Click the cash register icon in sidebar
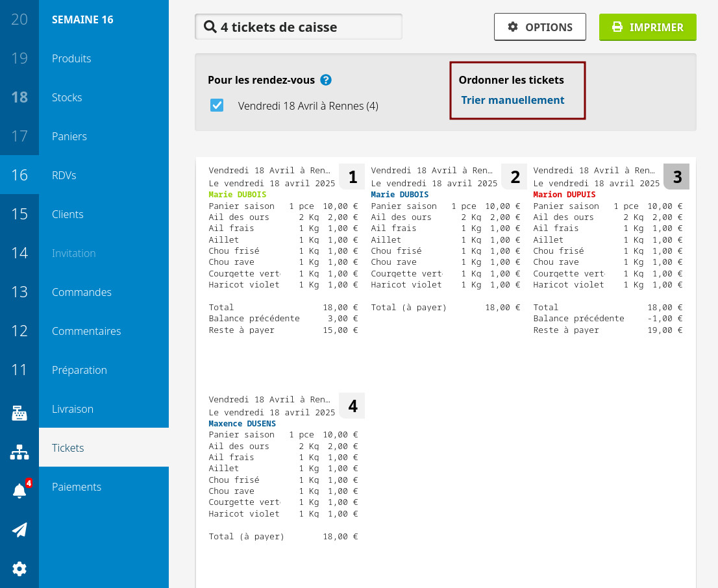The width and height of the screenshot is (718, 588). click(x=19, y=413)
